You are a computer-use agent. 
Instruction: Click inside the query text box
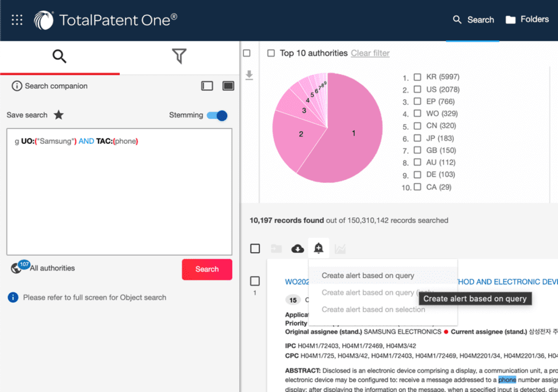(x=119, y=192)
